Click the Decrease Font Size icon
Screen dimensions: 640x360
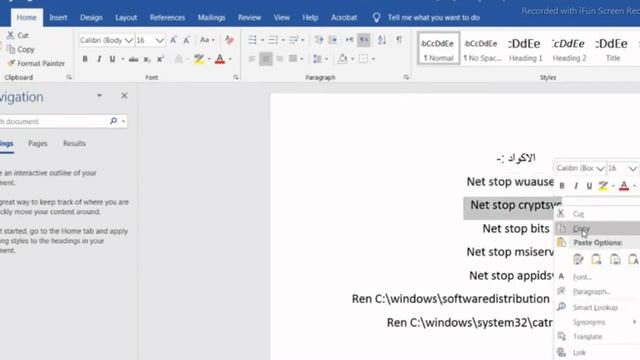click(187, 40)
